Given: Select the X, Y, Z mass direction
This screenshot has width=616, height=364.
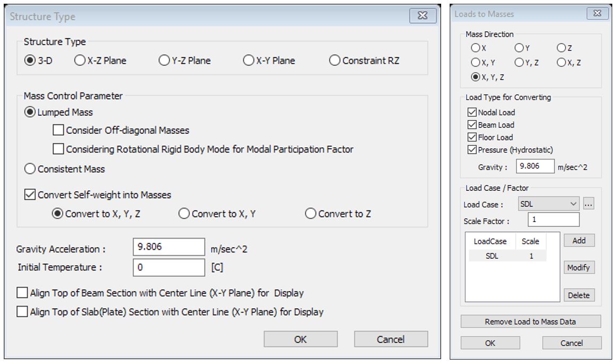Looking at the screenshot, I should tap(475, 77).
